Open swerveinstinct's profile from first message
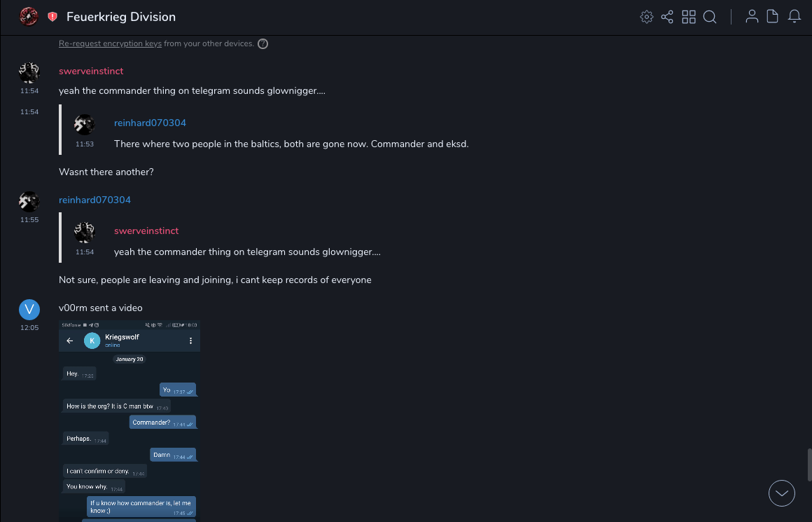Viewport: 812px width, 522px height. point(91,71)
